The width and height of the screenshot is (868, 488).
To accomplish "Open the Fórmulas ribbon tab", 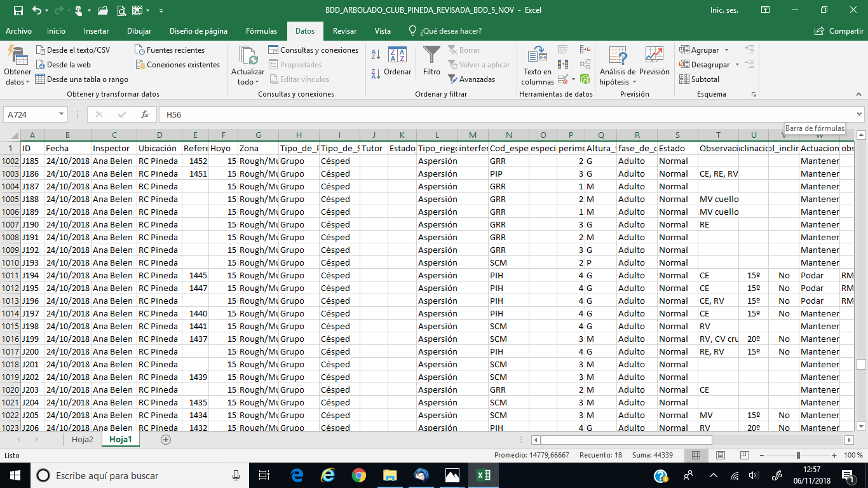I will pos(261,31).
